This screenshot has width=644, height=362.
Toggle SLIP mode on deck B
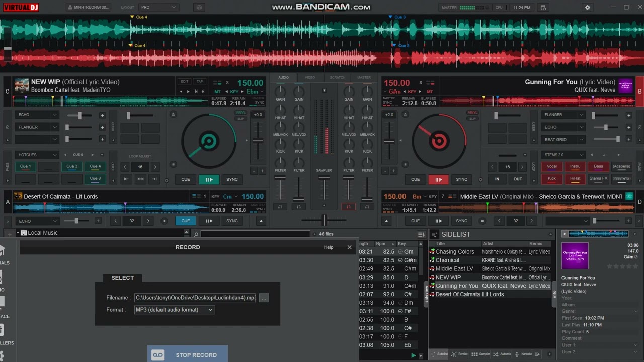tap(472, 118)
